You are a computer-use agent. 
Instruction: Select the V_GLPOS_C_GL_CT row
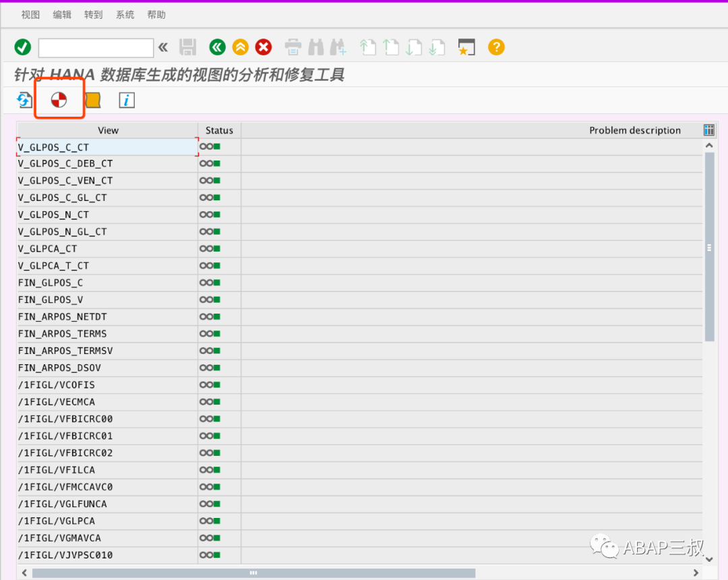[x=359, y=198]
